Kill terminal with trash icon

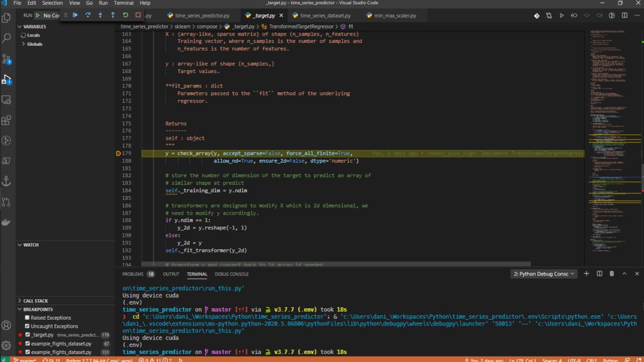(x=612, y=274)
